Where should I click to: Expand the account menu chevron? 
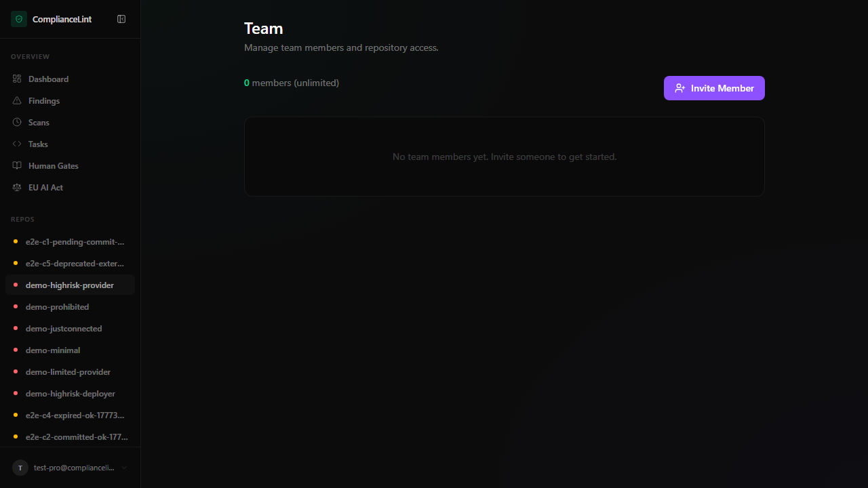click(x=124, y=468)
